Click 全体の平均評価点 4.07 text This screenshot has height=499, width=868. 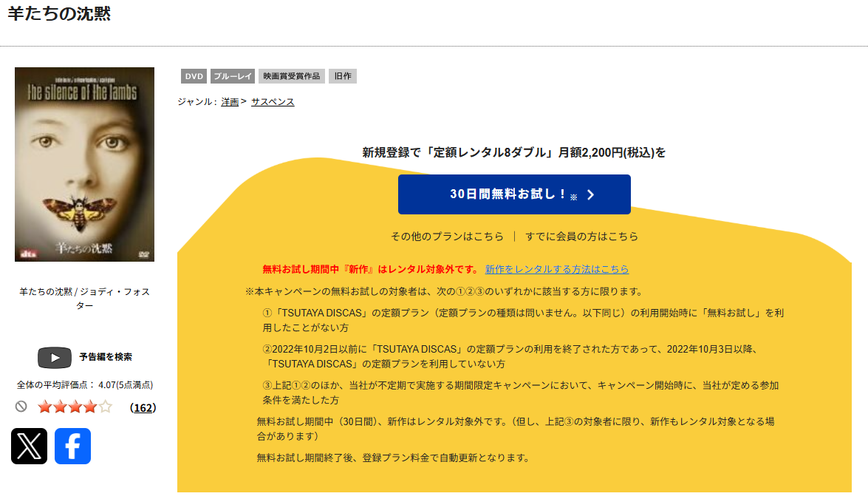pos(85,385)
